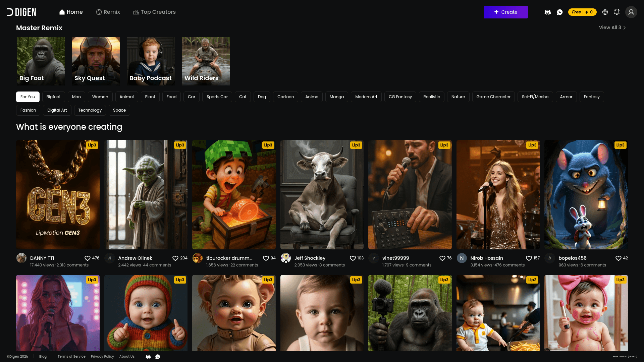Image resolution: width=644 pixels, height=362 pixels.
Task: Open the Baby Podcast remix thumbnail
Action: [x=151, y=61]
